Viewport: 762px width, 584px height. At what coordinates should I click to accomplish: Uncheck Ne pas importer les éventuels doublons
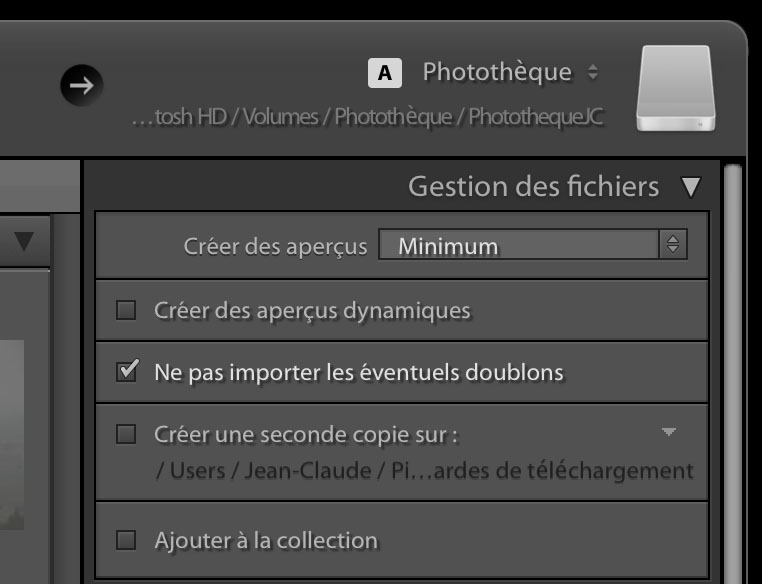click(x=126, y=372)
